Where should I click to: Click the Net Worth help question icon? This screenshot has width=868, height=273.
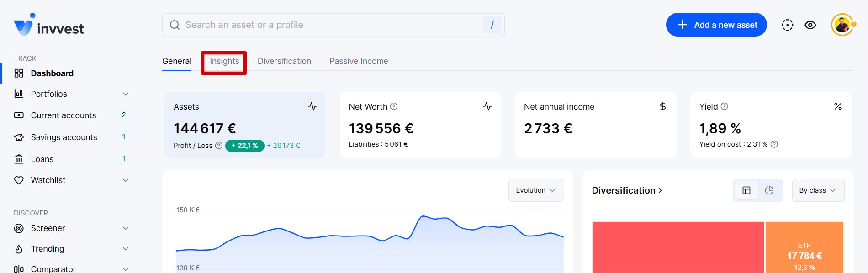tap(394, 106)
